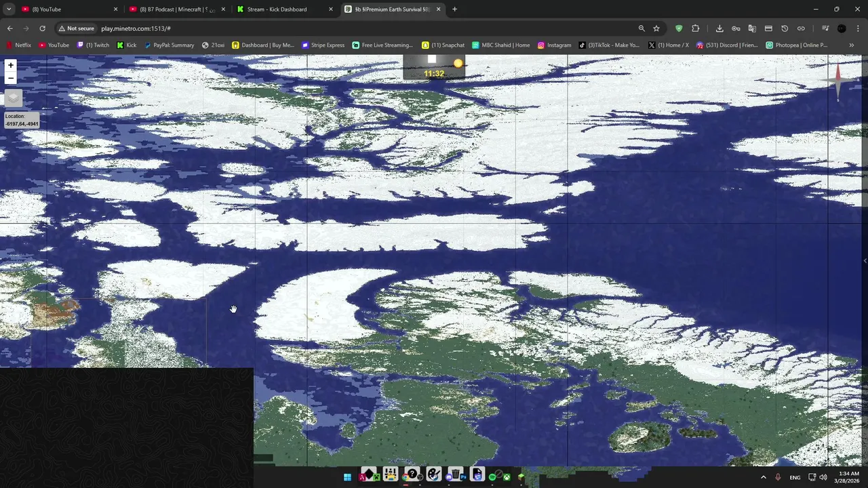Open the media controls icon

coord(825,28)
